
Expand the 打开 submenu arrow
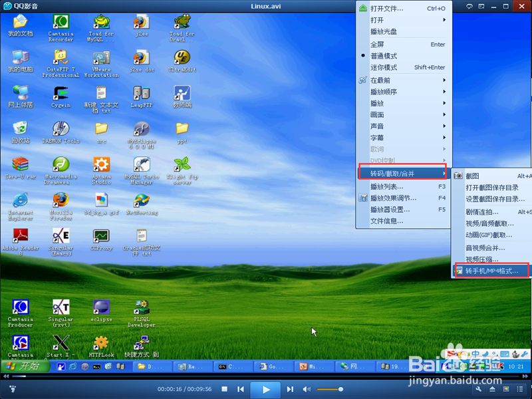pos(444,20)
